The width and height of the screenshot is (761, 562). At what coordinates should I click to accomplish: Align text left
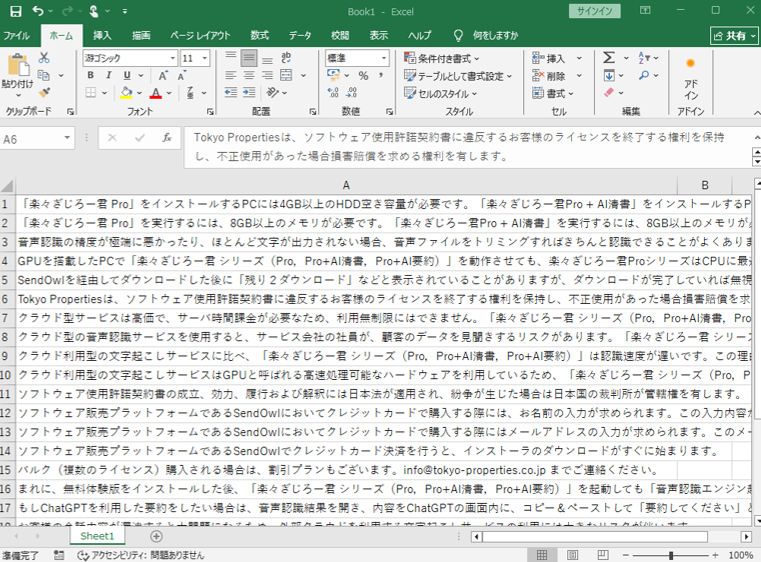tap(231, 75)
